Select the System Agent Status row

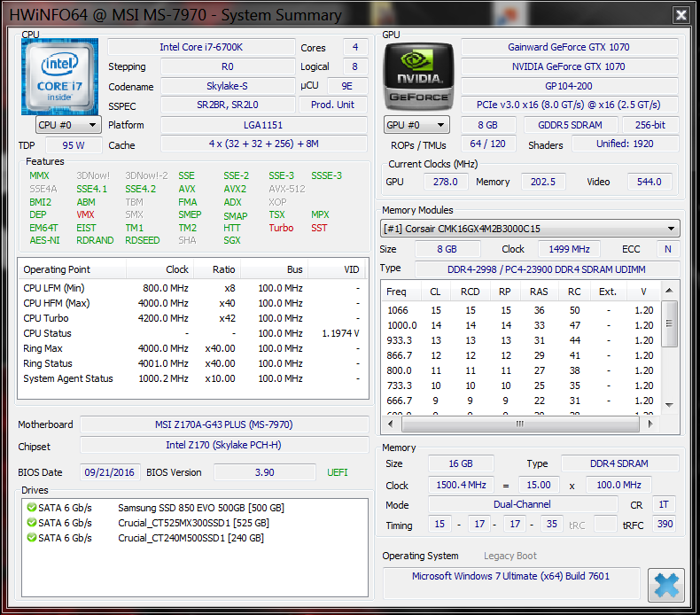pyautogui.click(x=192, y=378)
